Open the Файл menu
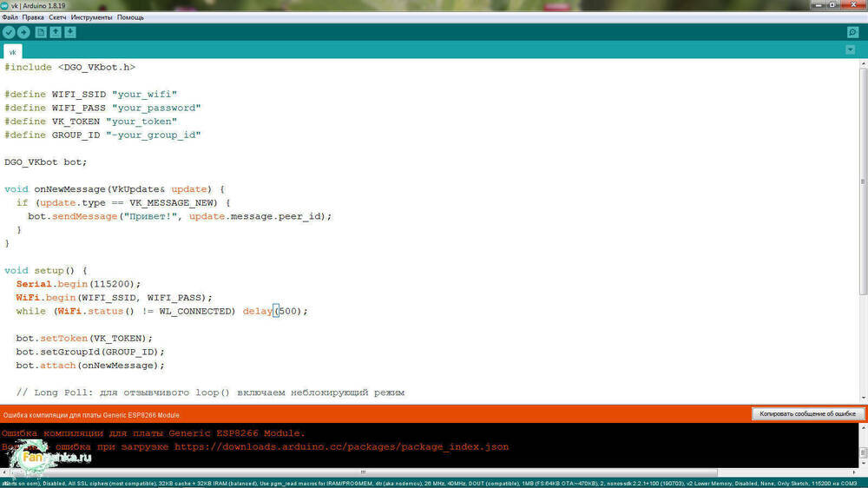The width and height of the screenshot is (868, 488). coord(10,17)
